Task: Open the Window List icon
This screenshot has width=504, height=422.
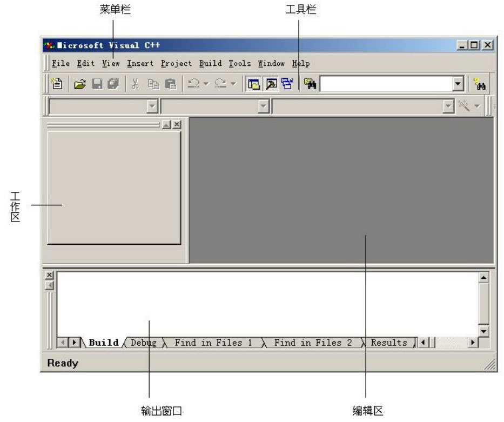Action: point(287,84)
